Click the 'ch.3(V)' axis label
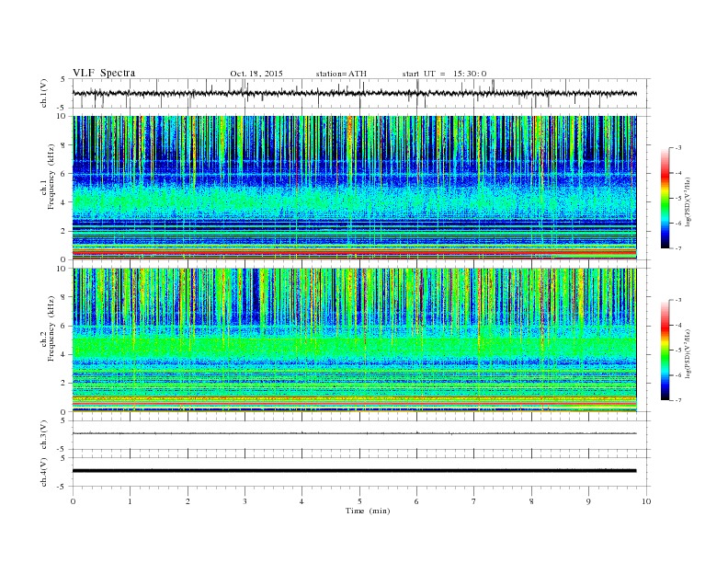The image size is (728, 563). coord(44,435)
